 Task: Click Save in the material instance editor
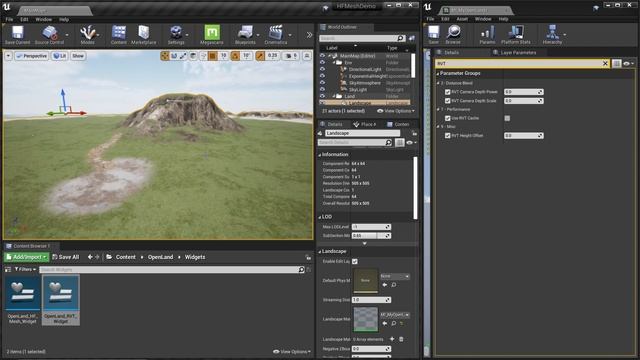coord(433,35)
